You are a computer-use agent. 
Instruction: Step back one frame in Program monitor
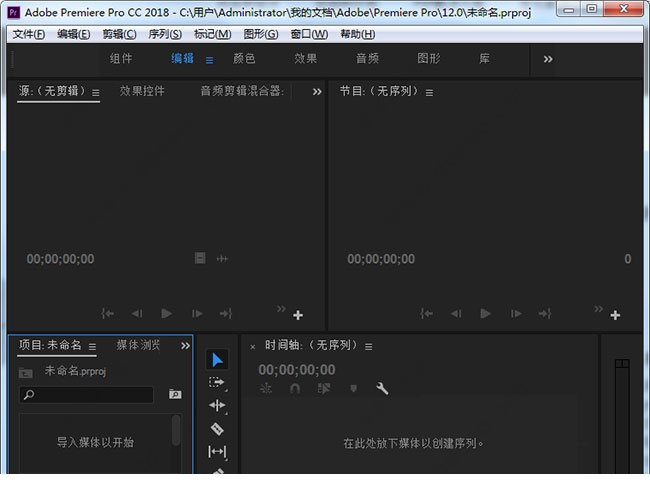click(456, 314)
